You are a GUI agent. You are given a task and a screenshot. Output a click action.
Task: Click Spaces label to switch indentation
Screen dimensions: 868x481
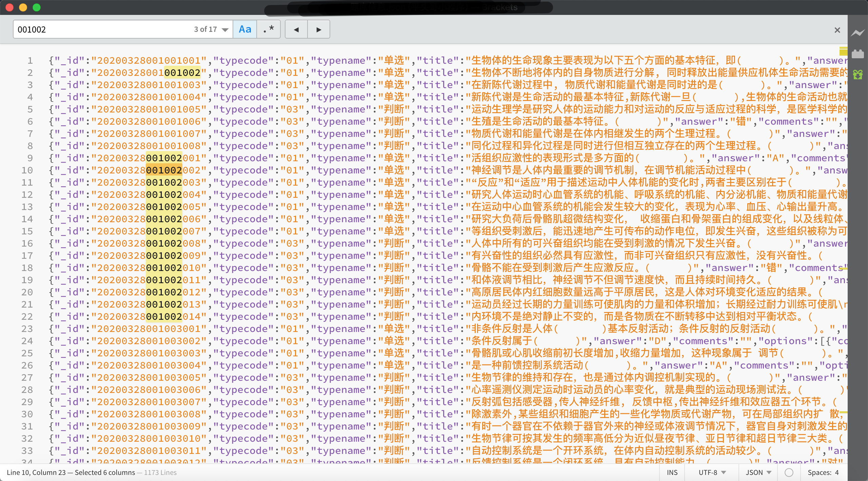pos(819,473)
